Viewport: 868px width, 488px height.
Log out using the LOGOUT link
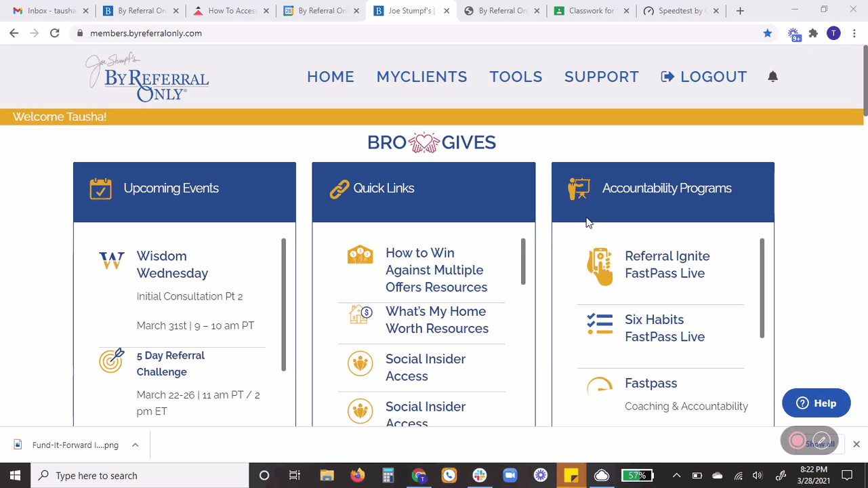tap(704, 77)
